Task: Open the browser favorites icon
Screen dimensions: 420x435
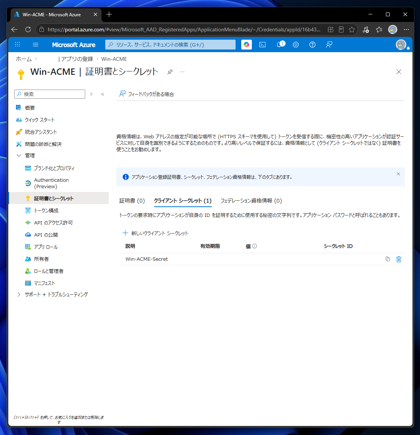Action: (379, 30)
